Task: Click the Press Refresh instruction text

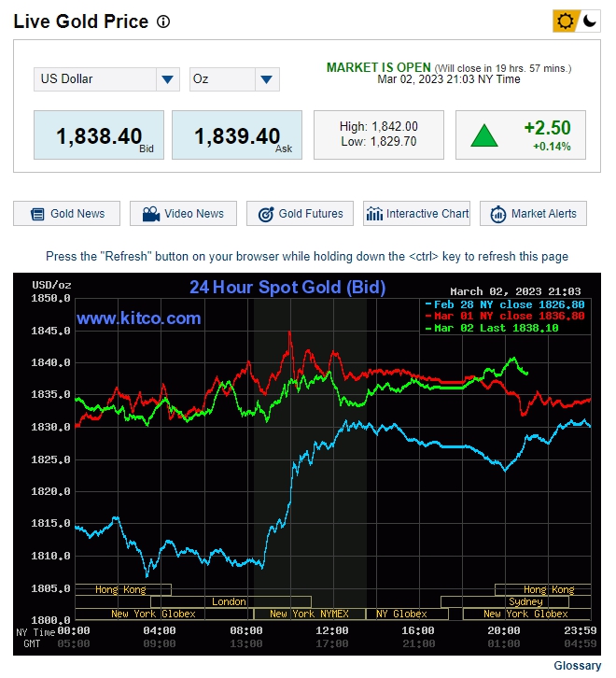Action: point(307,257)
